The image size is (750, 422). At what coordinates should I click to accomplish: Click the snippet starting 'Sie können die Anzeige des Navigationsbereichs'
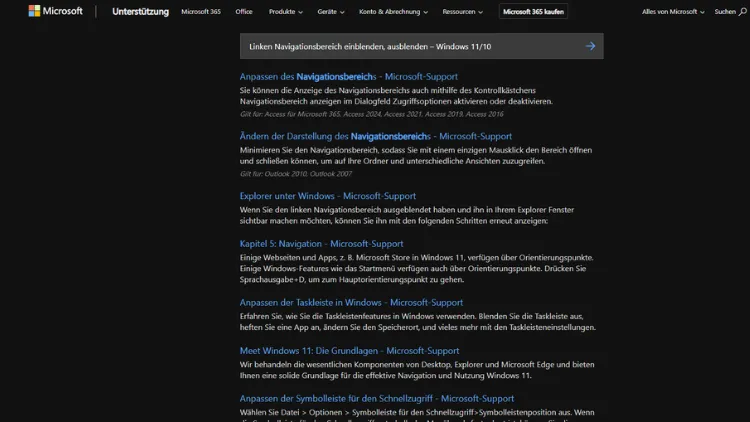coord(396,96)
